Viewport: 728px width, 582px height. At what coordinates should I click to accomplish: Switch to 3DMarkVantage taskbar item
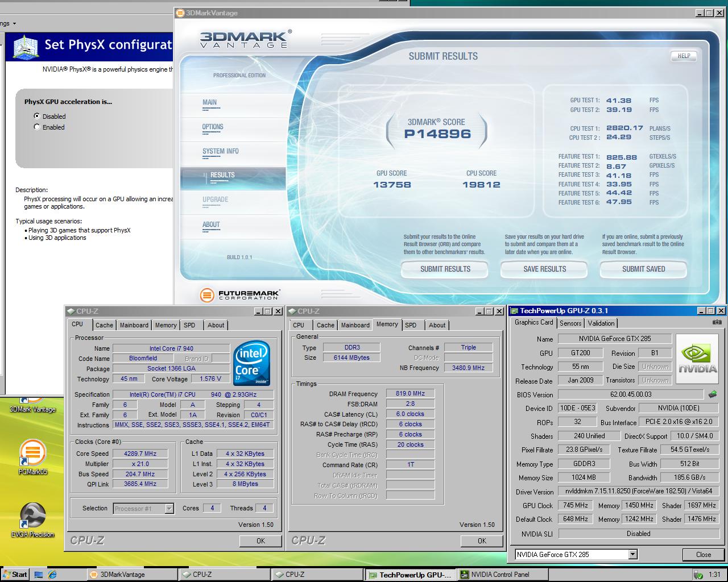132,575
